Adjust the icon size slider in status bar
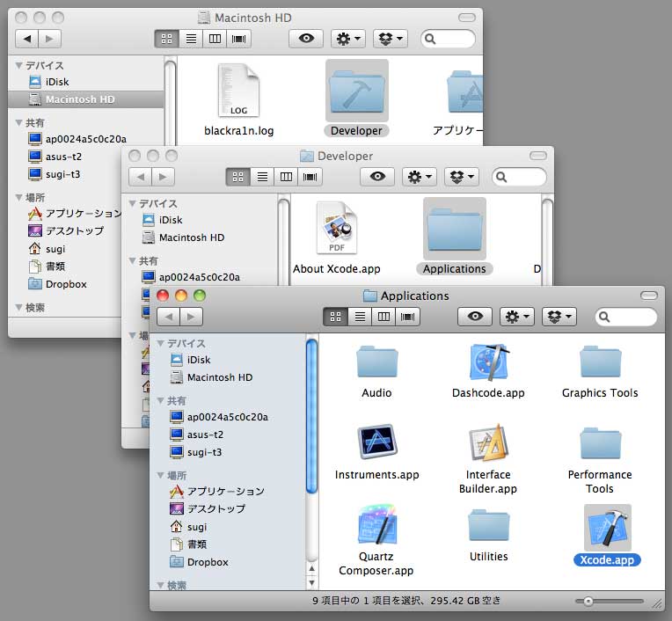The width and height of the screenshot is (672, 621). click(x=588, y=602)
